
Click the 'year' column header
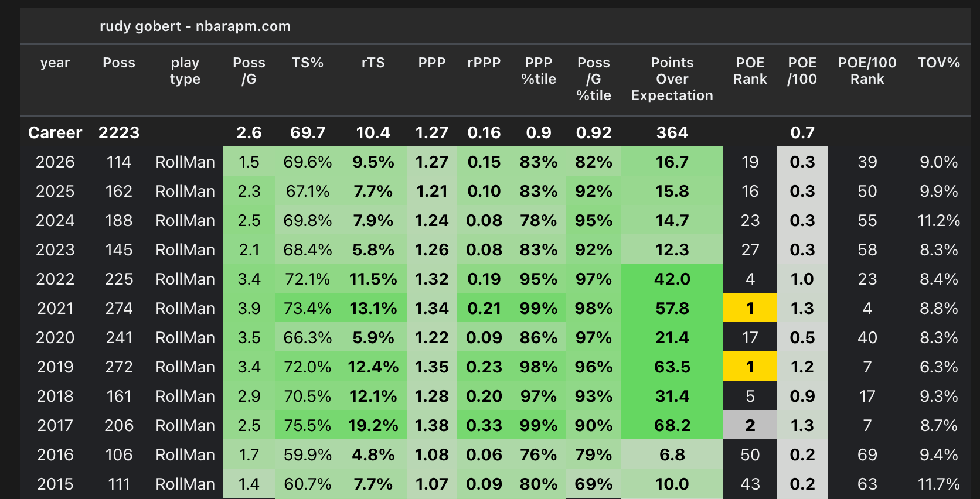[x=55, y=63]
